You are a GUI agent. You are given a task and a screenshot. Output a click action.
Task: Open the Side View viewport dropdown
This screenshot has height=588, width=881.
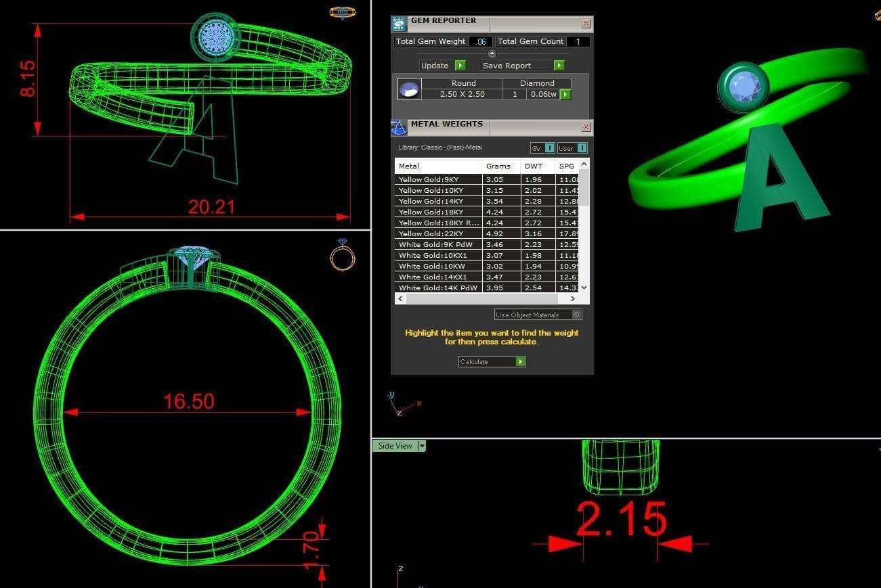pyautogui.click(x=422, y=446)
